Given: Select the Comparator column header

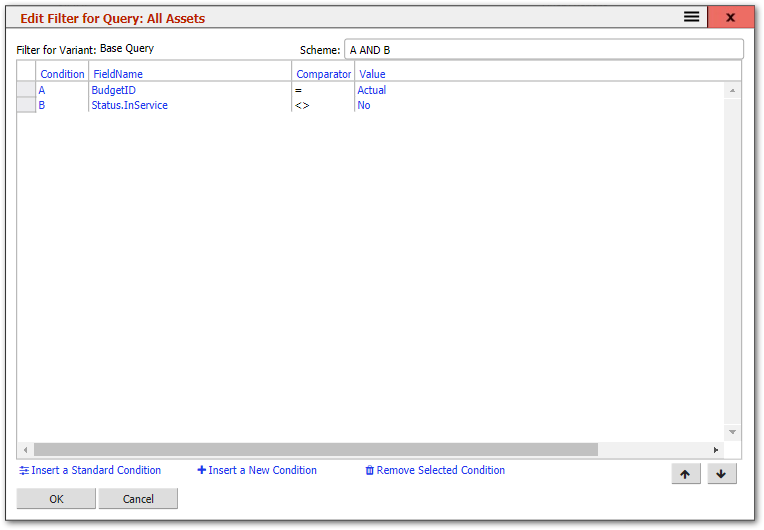Looking at the screenshot, I should click(x=324, y=74).
